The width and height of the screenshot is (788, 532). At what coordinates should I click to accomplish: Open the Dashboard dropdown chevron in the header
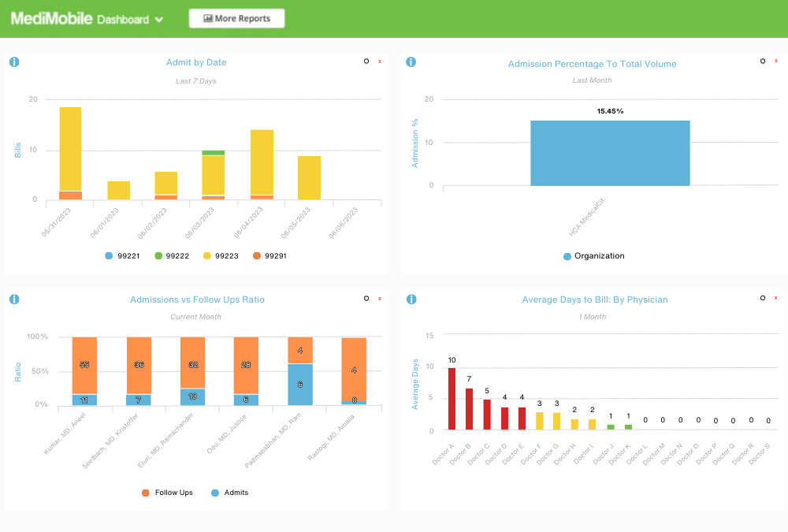159,18
